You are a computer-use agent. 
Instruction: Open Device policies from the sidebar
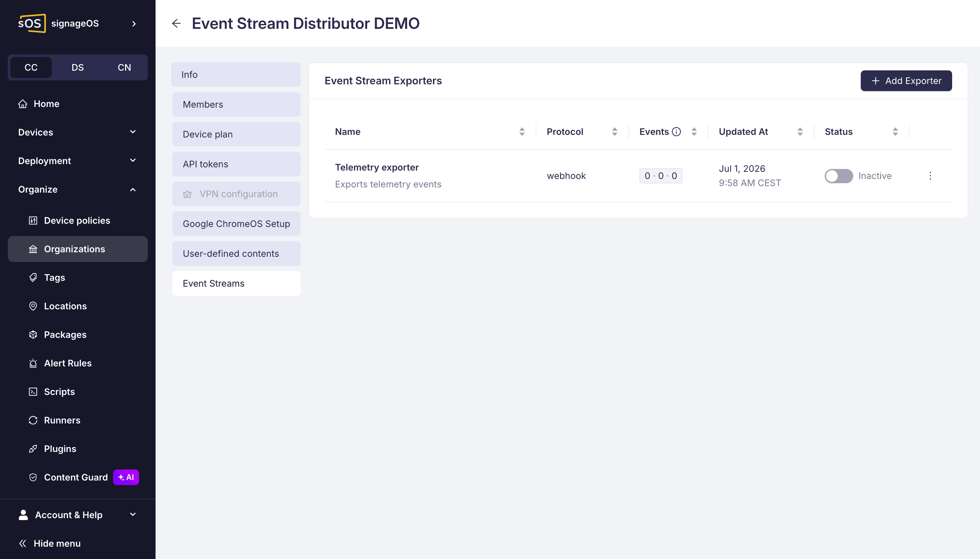pos(77,220)
